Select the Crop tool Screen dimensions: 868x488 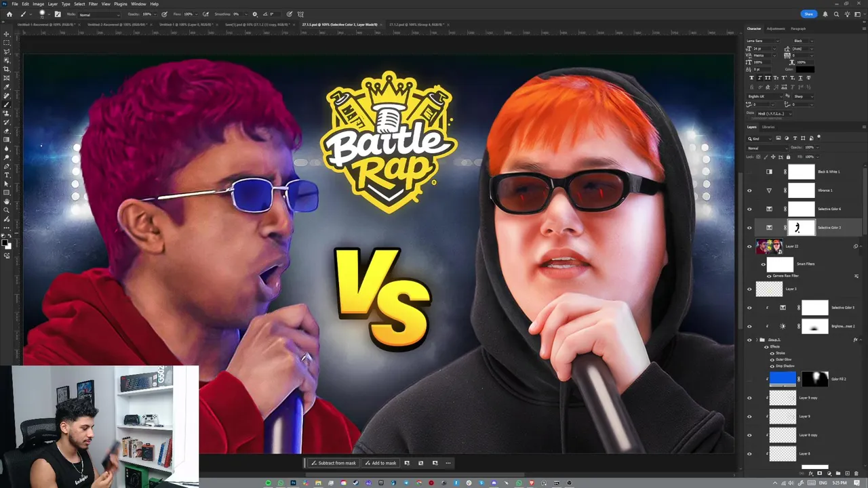(7, 68)
